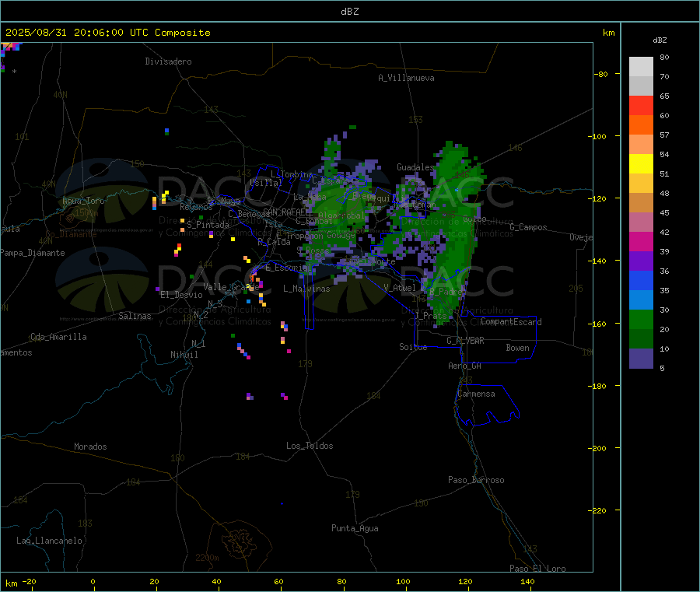Click the 'CompantEscard' map label
Screen dimensions: 700x592
511,322
